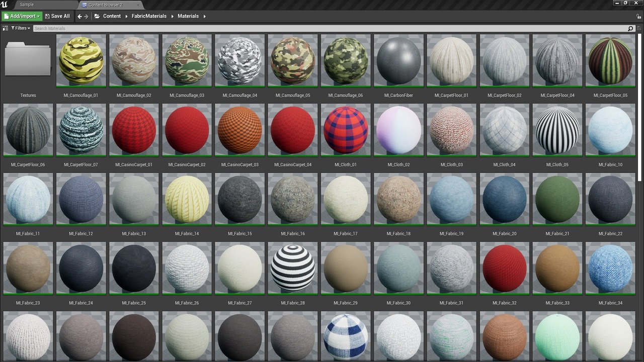Open the Textures folder
The height and width of the screenshot is (362, 644).
coord(28,59)
